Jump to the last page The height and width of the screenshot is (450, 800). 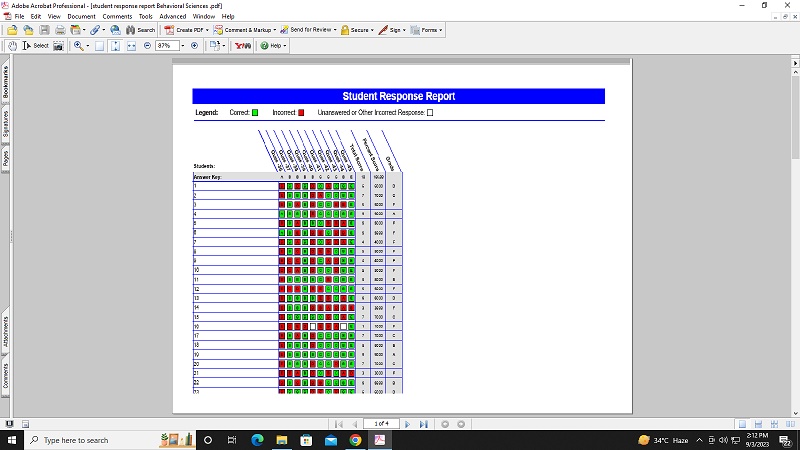[423, 424]
